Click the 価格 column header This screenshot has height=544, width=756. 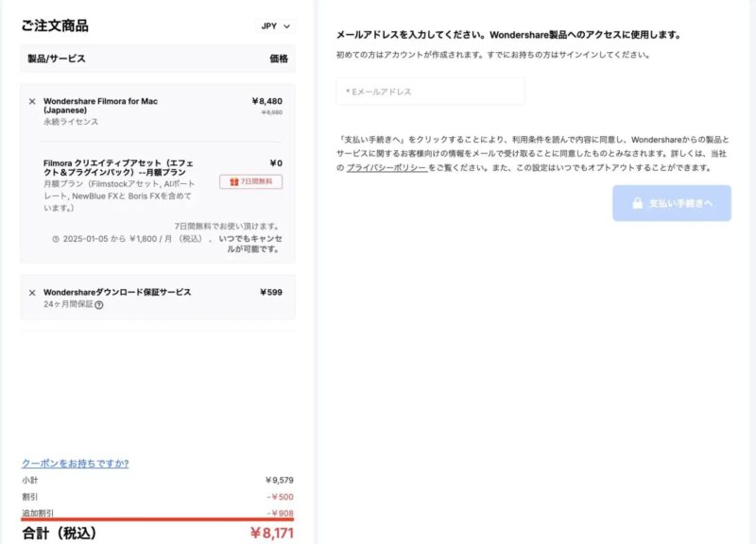[x=278, y=59]
